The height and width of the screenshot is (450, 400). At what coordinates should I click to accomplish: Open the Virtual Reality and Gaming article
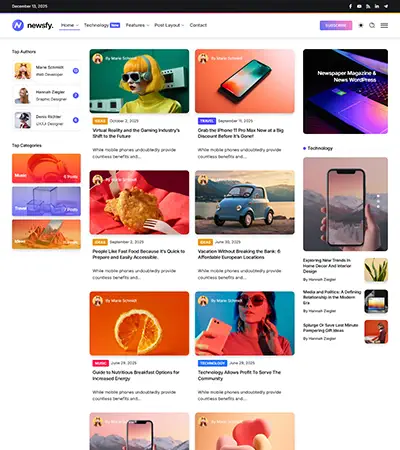136,133
